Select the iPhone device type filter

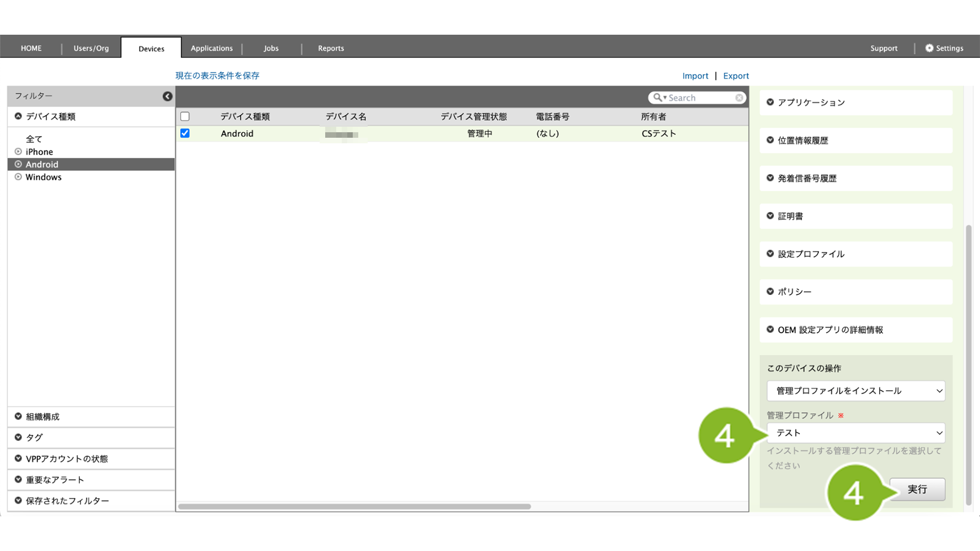point(39,152)
